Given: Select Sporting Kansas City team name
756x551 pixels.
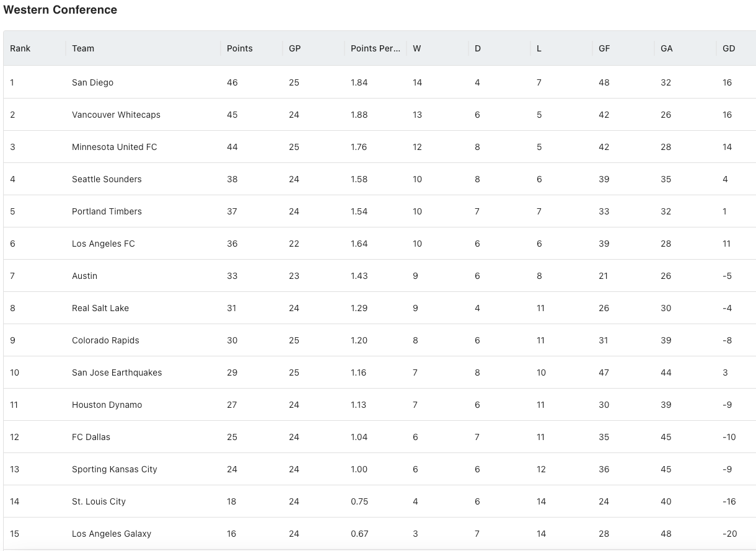Looking at the screenshot, I should coord(115,469).
